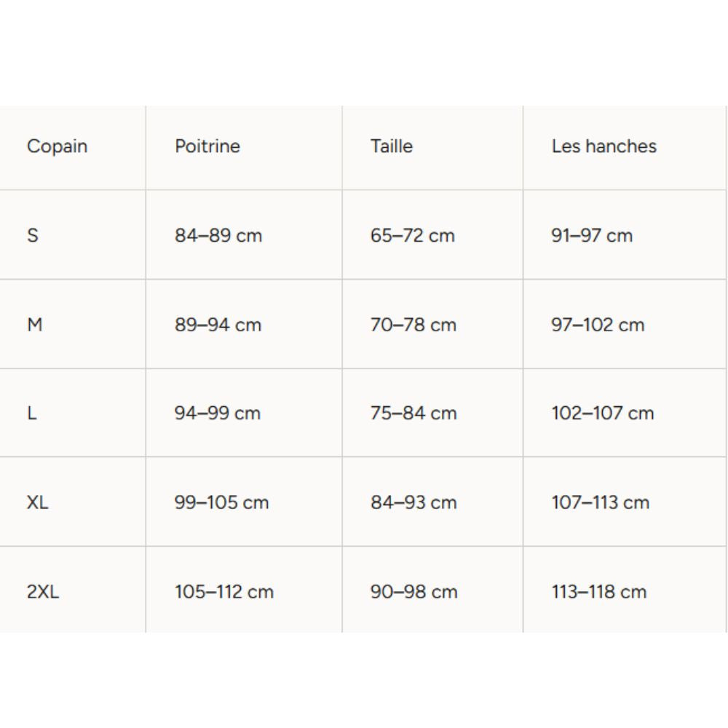Click the 84–89 cm chest cell
Viewport: 728px width, 728px height.
click(218, 236)
